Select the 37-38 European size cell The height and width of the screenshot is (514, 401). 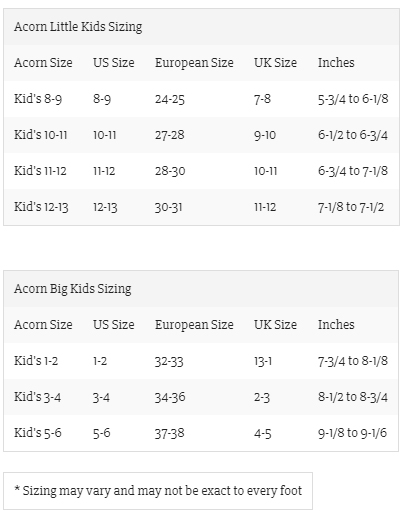(x=170, y=433)
